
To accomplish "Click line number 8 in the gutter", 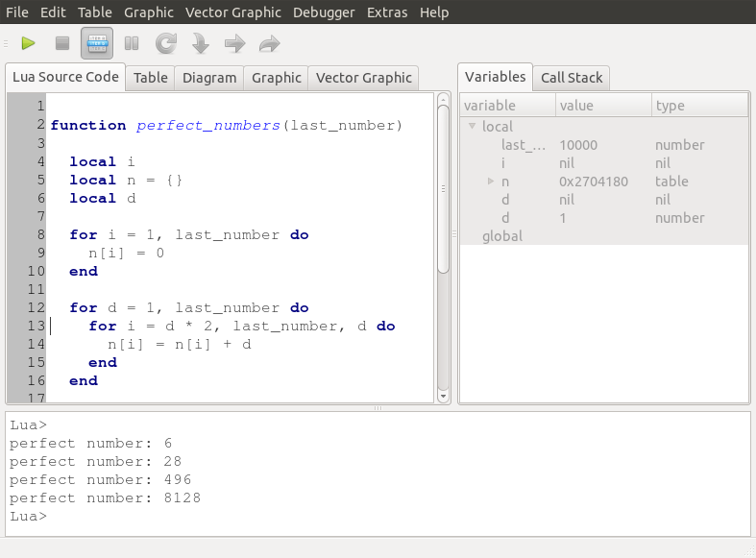I will point(41,234).
